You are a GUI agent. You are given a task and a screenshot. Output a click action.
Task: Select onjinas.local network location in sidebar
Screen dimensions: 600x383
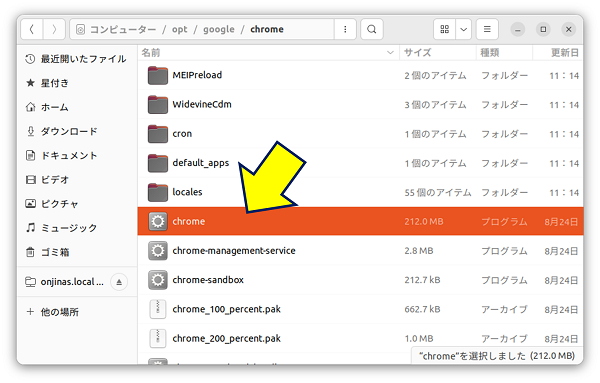[72, 282]
